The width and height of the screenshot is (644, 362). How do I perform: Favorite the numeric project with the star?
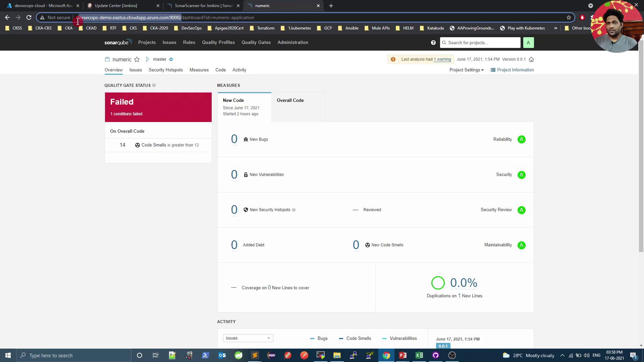click(137, 59)
